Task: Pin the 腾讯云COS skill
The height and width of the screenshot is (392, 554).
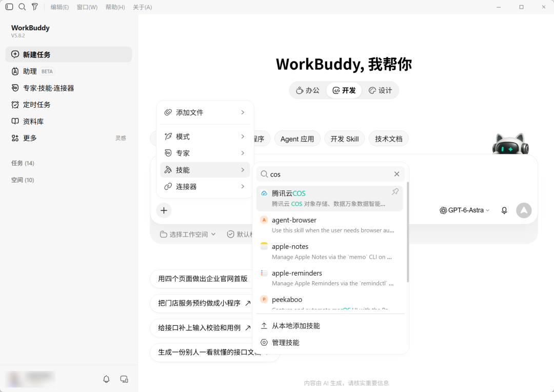Action: coord(395,192)
